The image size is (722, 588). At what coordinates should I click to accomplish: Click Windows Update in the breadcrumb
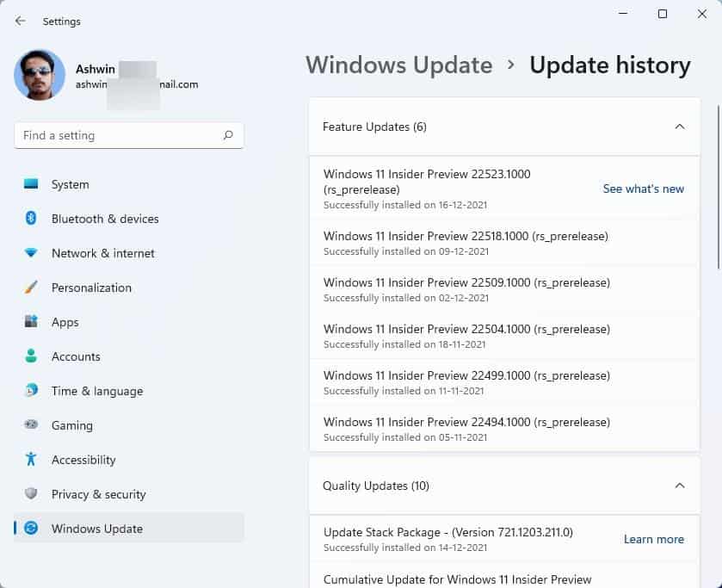398,65
